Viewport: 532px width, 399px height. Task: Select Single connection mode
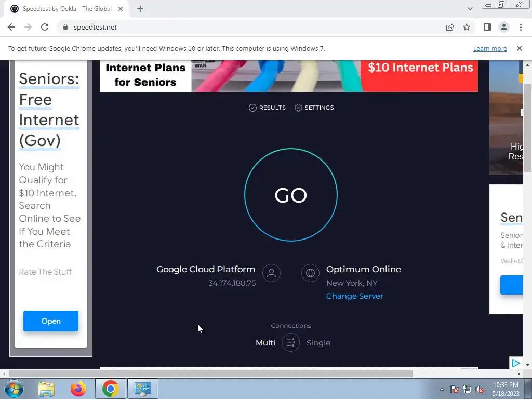pos(318,343)
